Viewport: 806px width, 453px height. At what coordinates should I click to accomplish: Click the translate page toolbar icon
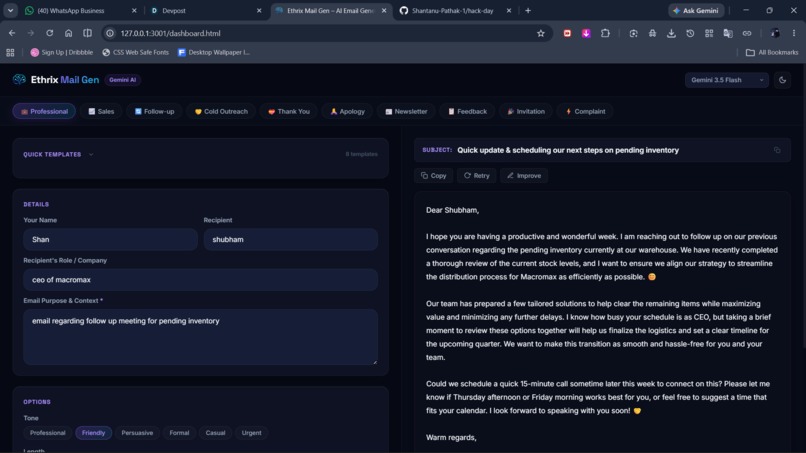728,33
